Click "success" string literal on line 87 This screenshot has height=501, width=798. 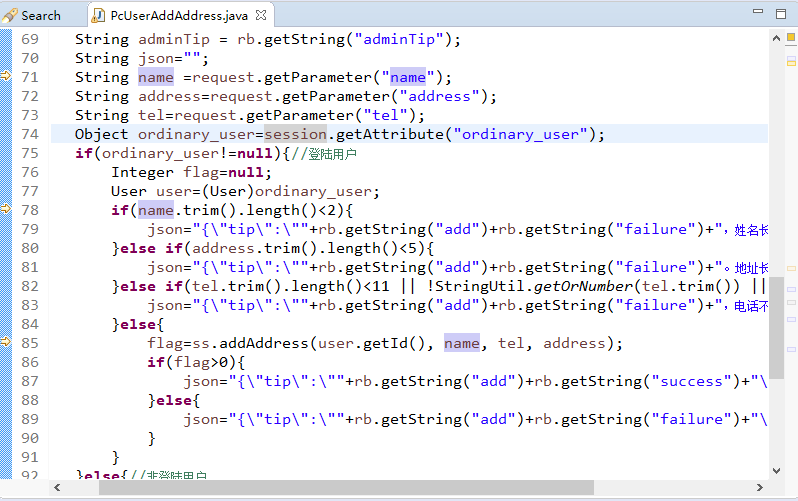691,381
